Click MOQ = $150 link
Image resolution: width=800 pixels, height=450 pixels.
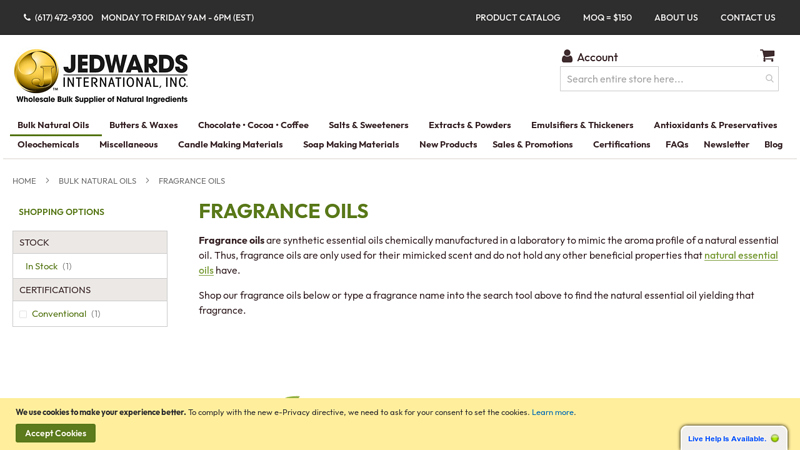click(x=607, y=17)
